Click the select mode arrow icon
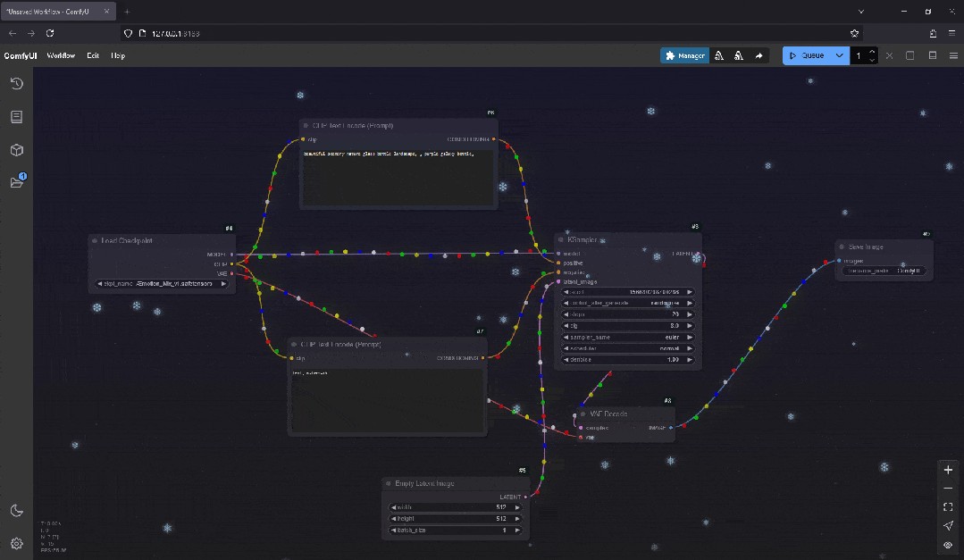The width and height of the screenshot is (964, 560). click(948, 525)
